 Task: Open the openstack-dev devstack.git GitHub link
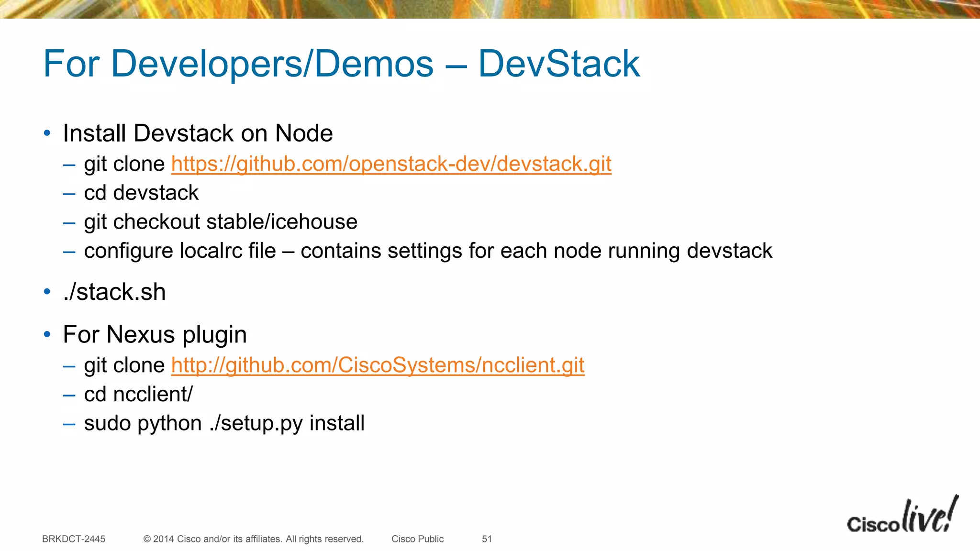click(391, 164)
